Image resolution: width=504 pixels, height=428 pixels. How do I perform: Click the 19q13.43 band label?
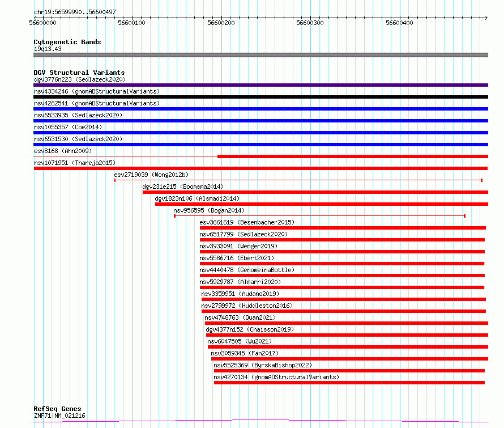(48, 49)
